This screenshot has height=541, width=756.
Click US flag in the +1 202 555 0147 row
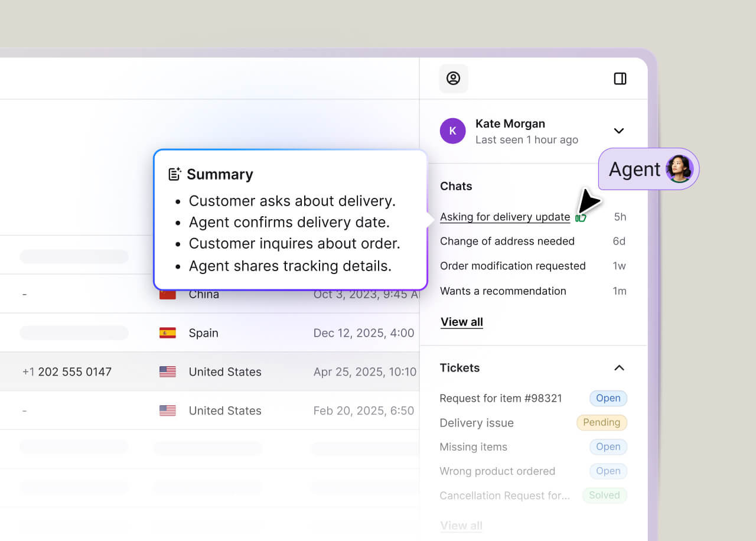pyautogui.click(x=168, y=371)
